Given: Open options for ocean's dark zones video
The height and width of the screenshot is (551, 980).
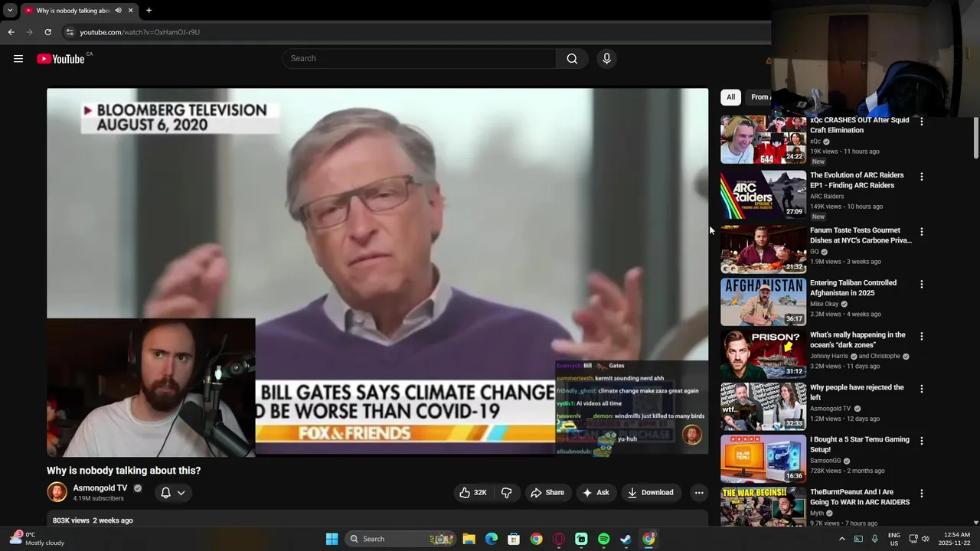Looking at the screenshot, I should 922,337.
